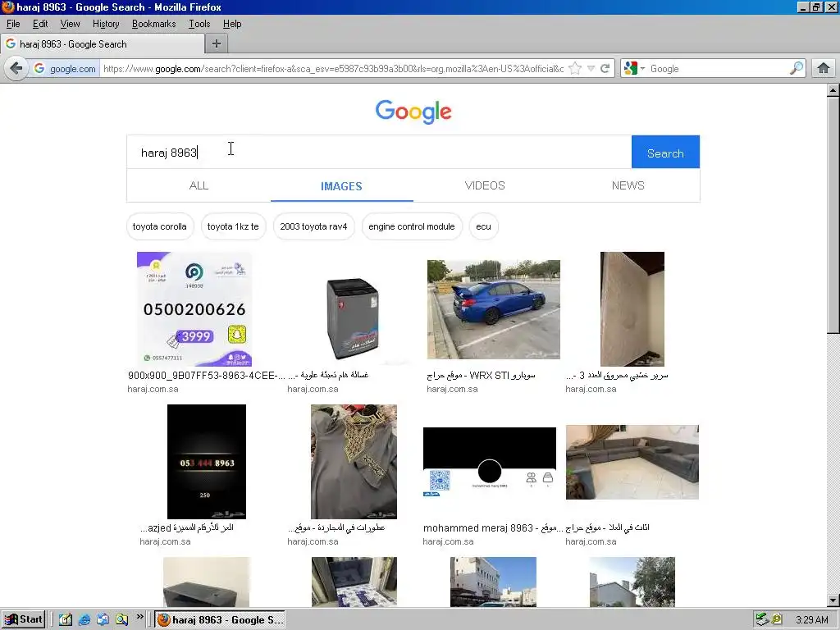This screenshot has height=630, width=840.
Task: Open the History menu
Action: point(106,24)
